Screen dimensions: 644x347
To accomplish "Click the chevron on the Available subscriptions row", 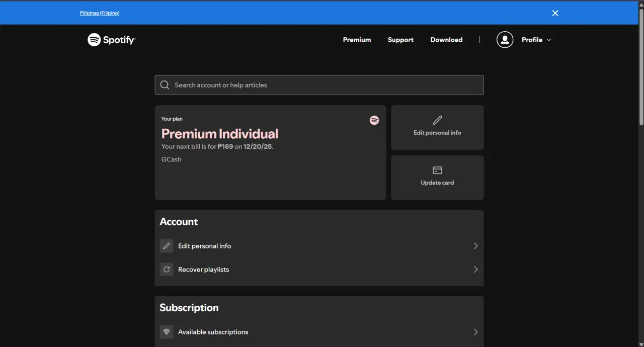I will (475, 332).
